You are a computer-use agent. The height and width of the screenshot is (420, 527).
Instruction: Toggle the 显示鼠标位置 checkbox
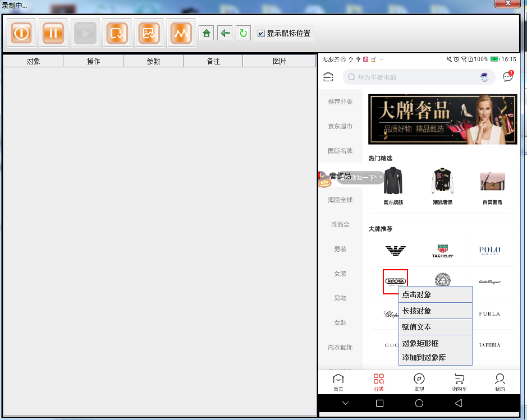[261, 34]
